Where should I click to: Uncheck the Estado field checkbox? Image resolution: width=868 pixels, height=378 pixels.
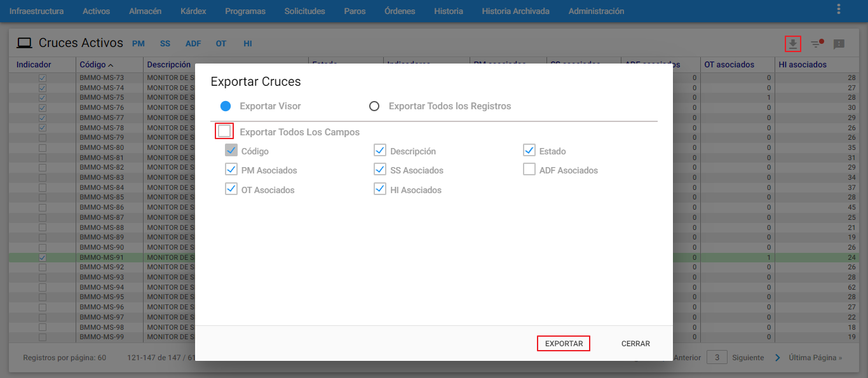click(x=529, y=151)
